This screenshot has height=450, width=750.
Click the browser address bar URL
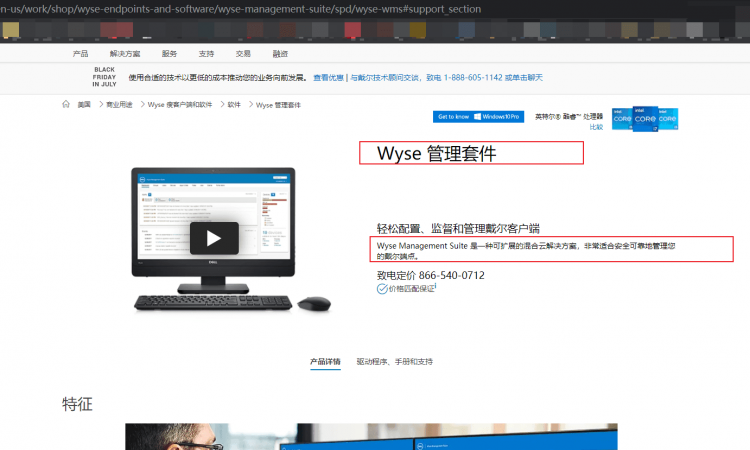[x=241, y=9]
